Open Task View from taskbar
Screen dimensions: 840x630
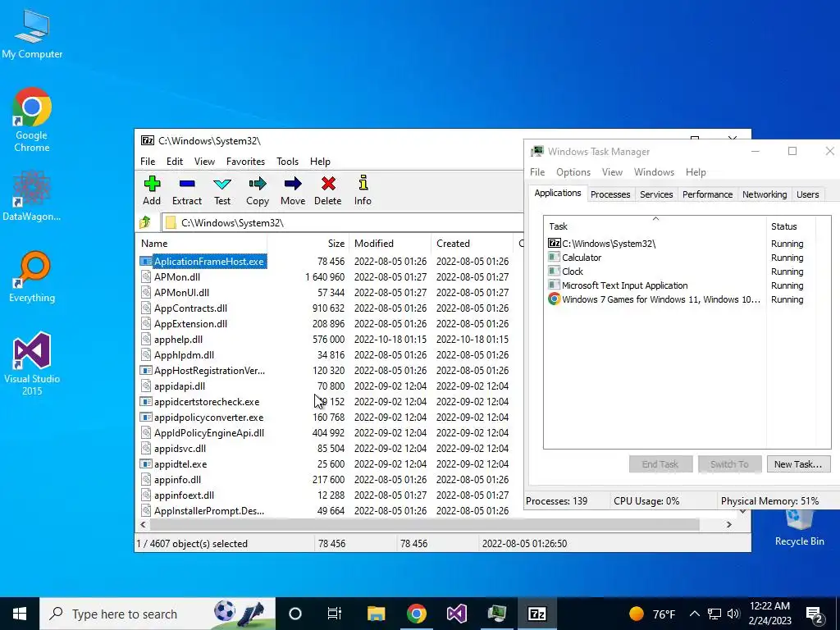click(335, 614)
